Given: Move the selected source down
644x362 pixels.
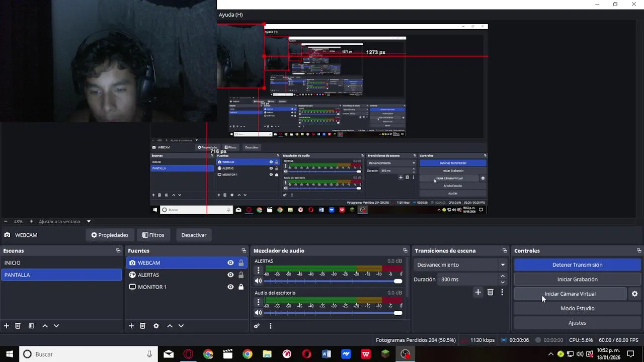Looking at the screenshot, I should click(181, 326).
